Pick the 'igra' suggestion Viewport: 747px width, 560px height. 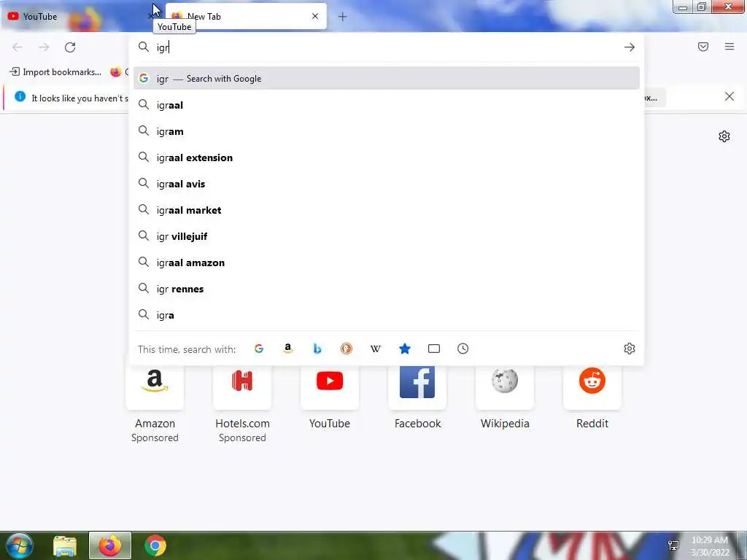pos(387,315)
